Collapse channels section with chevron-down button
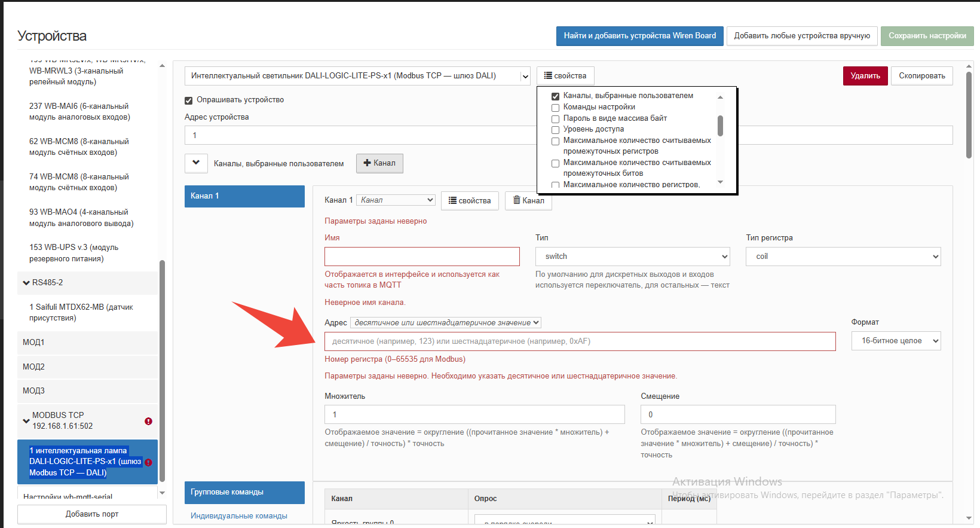The height and width of the screenshot is (528, 980). (196, 163)
